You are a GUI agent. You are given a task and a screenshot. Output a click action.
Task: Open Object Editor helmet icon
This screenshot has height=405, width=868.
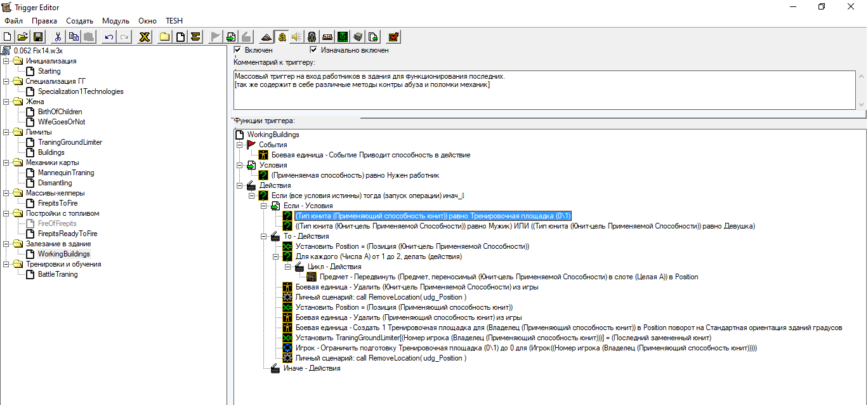pyautogui.click(x=312, y=37)
